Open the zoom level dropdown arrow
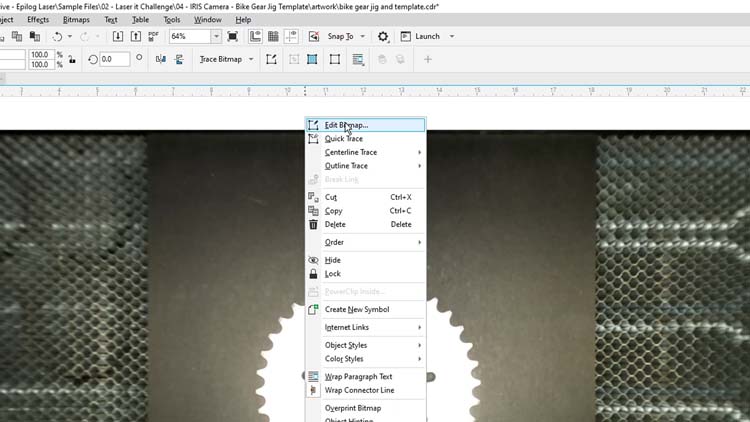The image size is (750, 422). point(216,36)
